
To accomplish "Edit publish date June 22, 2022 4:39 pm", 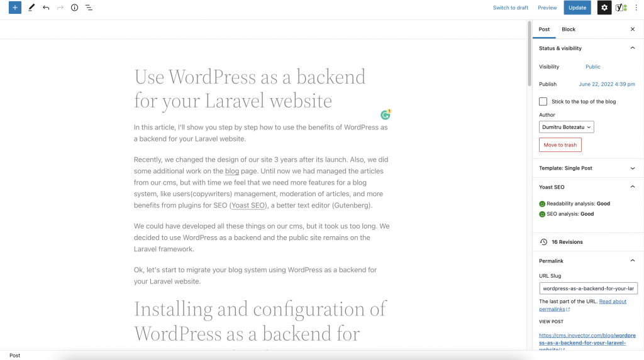I will tap(607, 84).
